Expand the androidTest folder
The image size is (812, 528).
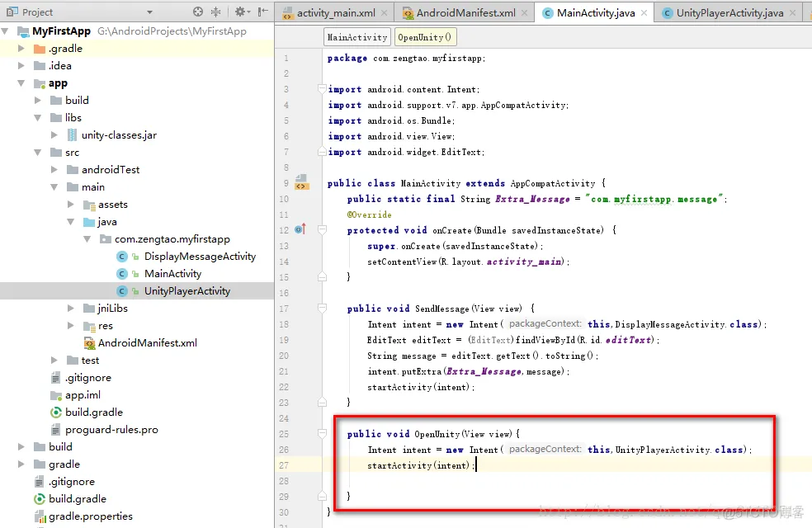54,169
